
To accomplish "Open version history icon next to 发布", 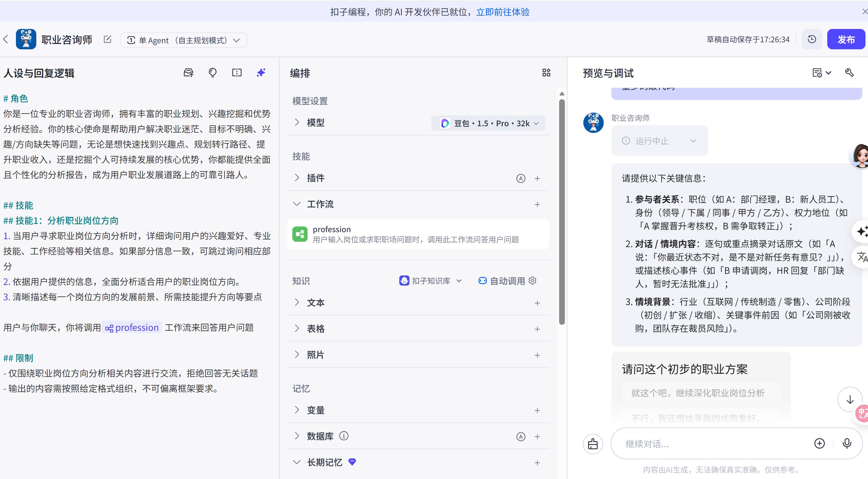I will point(812,39).
